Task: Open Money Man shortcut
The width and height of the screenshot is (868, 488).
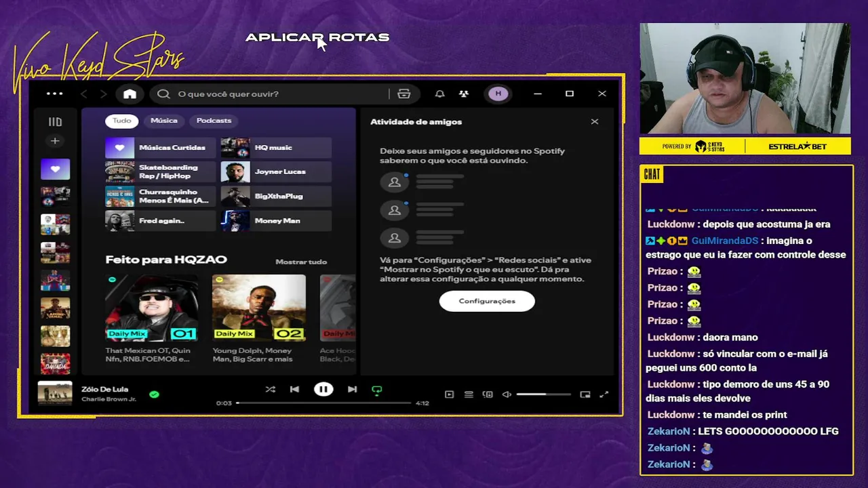Action: click(276, 220)
